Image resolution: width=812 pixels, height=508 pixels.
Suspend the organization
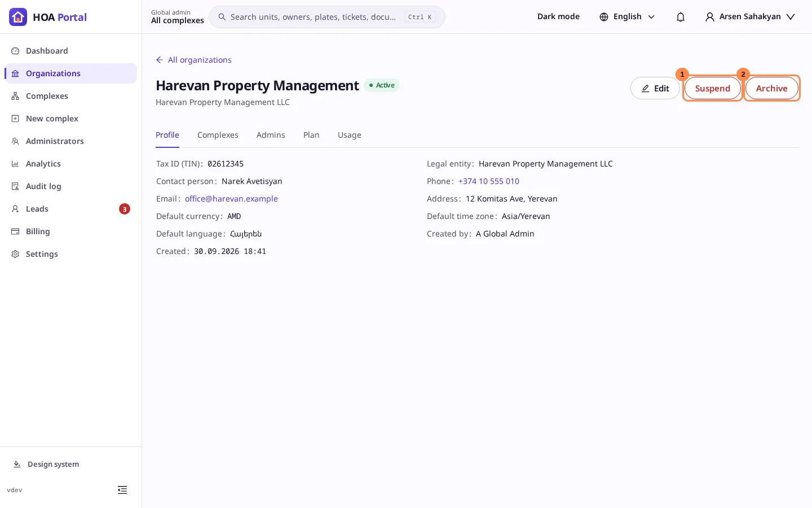(713, 88)
